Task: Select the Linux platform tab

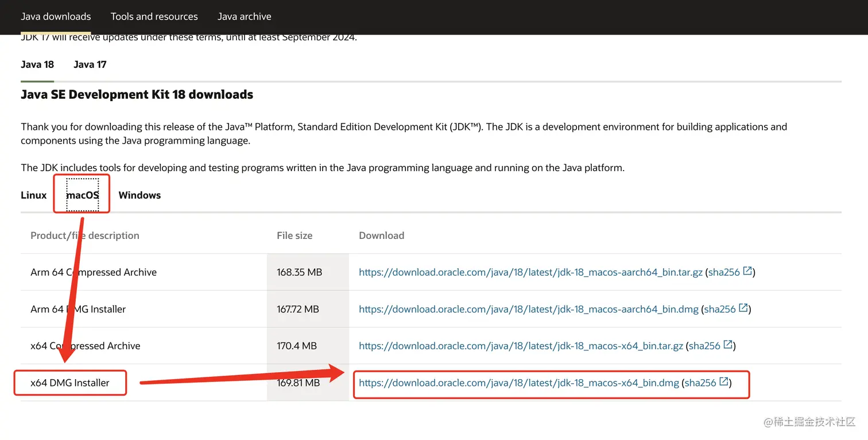Action: click(34, 195)
